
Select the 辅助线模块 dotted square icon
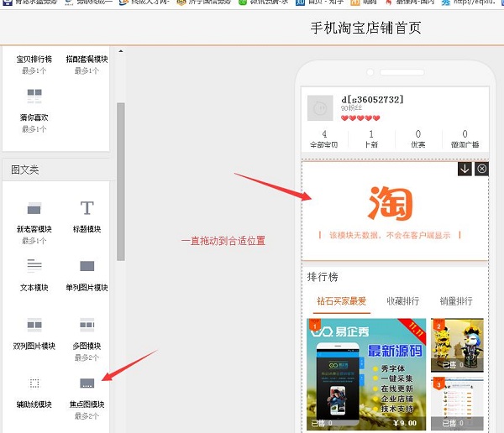pyautogui.click(x=34, y=383)
